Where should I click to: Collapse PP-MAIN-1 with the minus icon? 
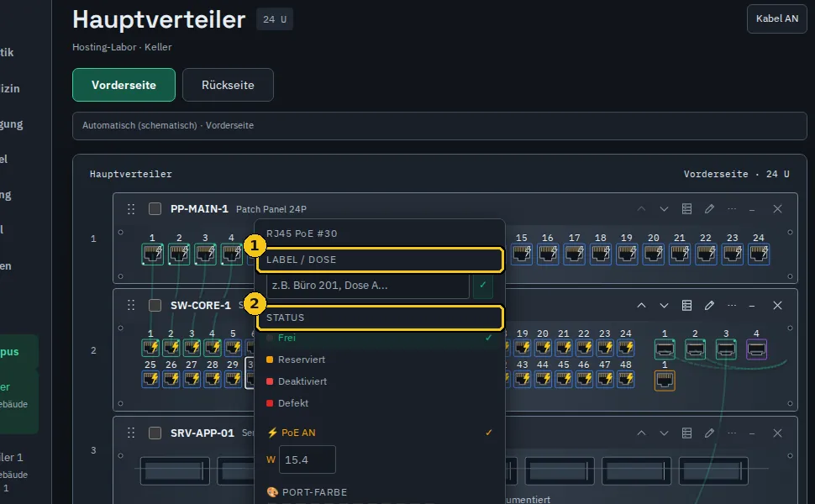pyautogui.click(x=752, y=210)
